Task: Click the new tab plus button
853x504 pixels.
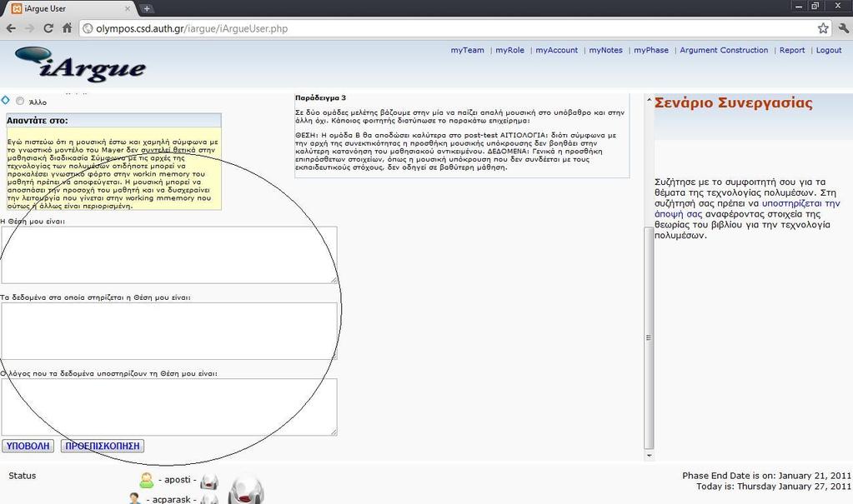Action: click(x=147, y=8)
